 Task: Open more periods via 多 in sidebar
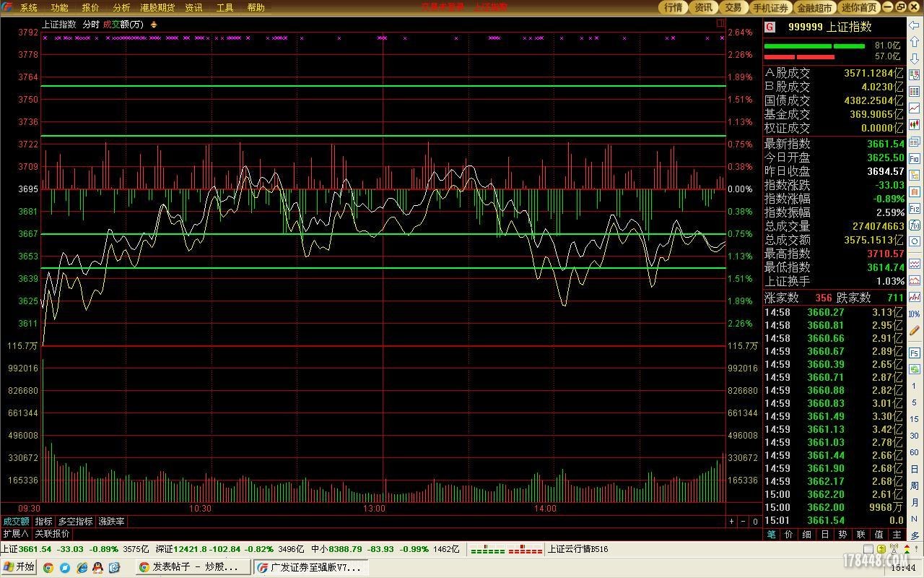point(914,535)
